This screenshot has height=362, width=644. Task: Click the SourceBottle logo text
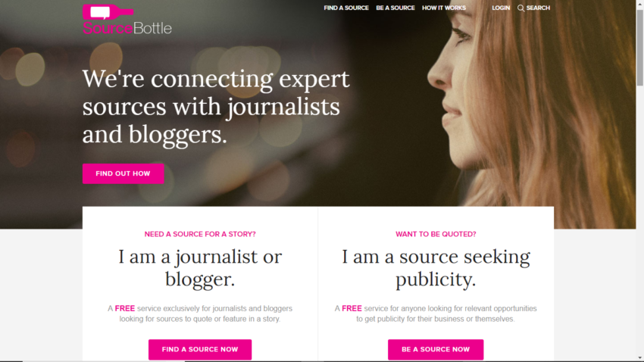click(127, 28)
